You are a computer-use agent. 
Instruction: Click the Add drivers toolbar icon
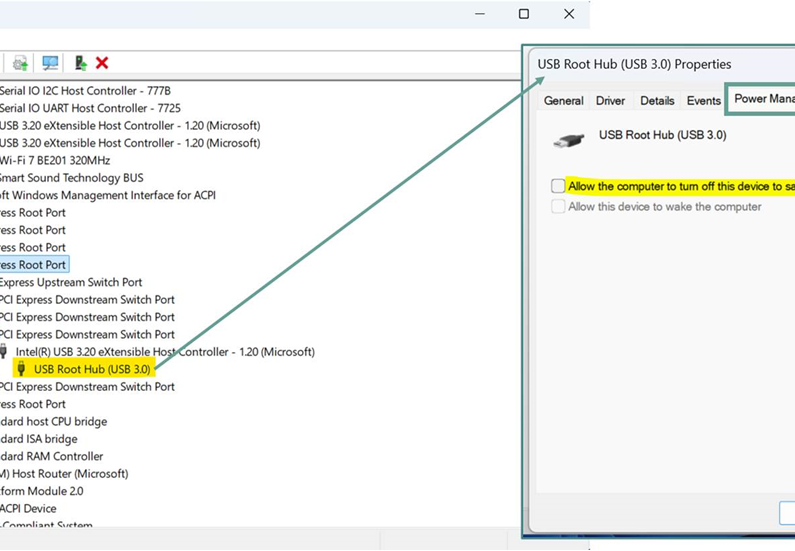point(81,63)
